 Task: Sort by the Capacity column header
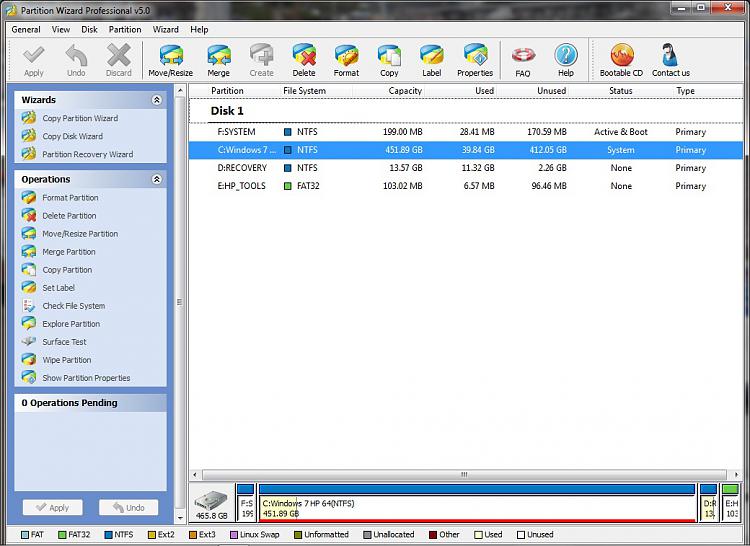[405, 91]
